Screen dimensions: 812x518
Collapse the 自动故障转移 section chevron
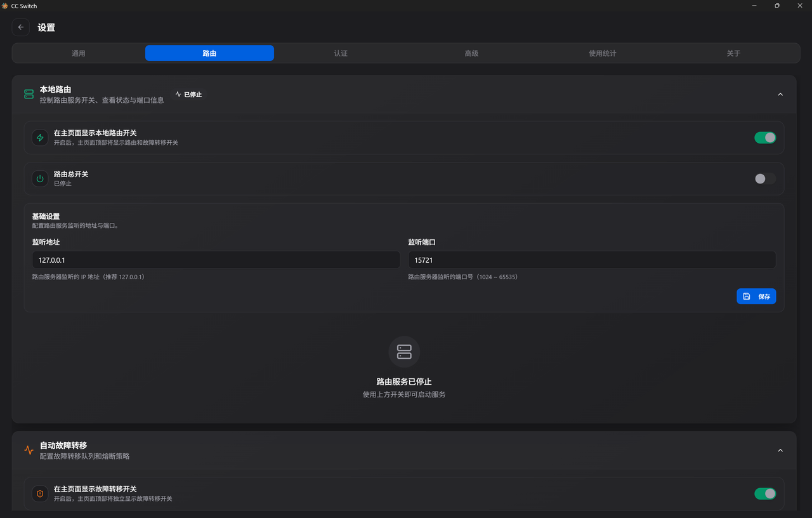pos(780,451)
